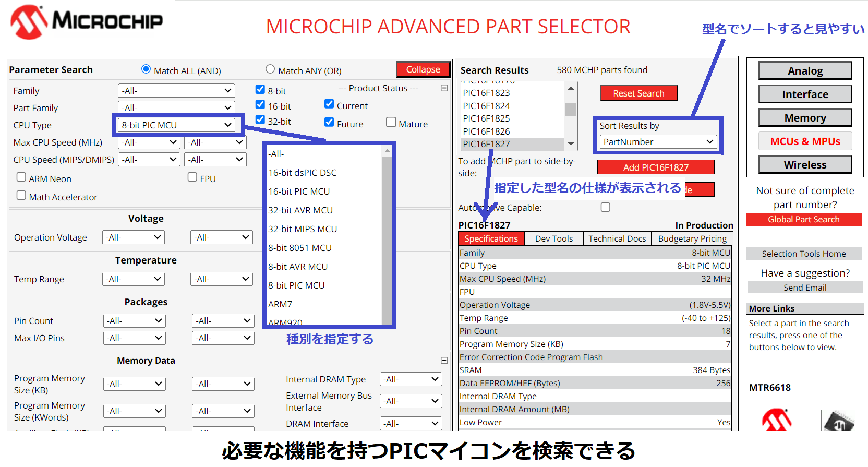Collapse the Product Status section with minus icon
868x467 pixels.
[x=444, y=88]
